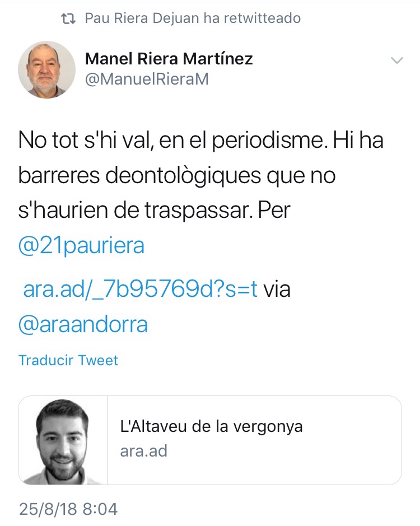This screenshot has height=526, width=420.
Task: Click the ara.ad domain in link card
Action: 143,451
